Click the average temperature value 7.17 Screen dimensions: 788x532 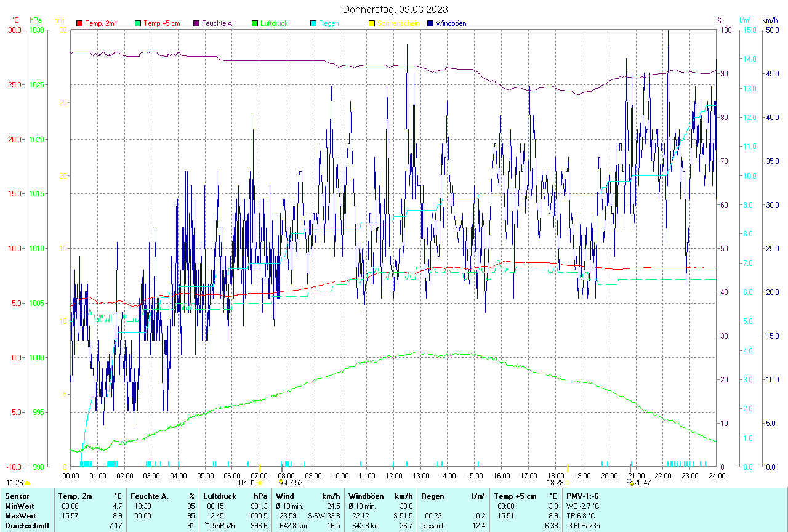(x=116, y=526)
